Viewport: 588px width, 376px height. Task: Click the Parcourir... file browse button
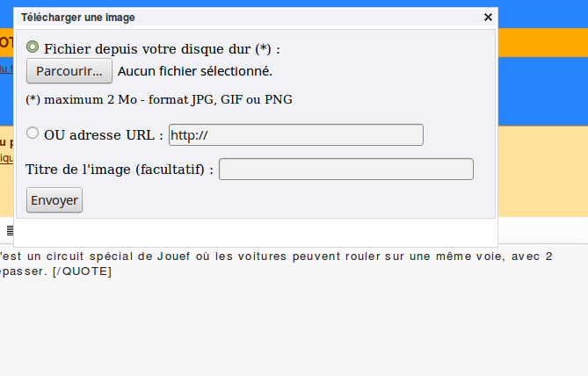69,71
